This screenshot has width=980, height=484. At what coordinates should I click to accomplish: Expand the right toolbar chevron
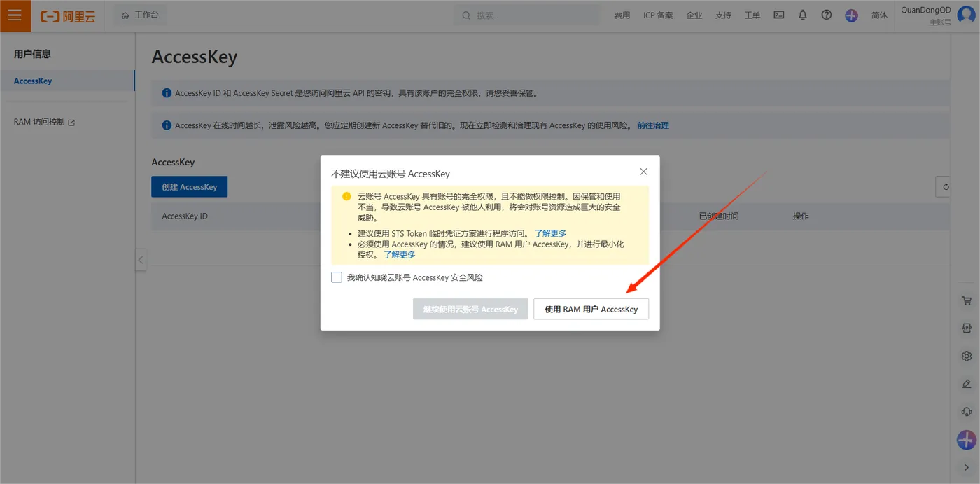coord(967,467)
